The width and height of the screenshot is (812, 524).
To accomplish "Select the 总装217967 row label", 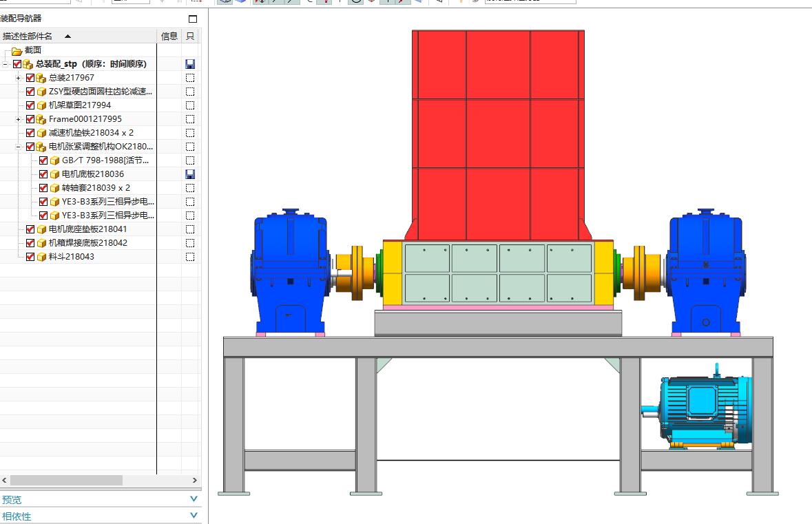I will pyautogui.click(x=72, y=78).
